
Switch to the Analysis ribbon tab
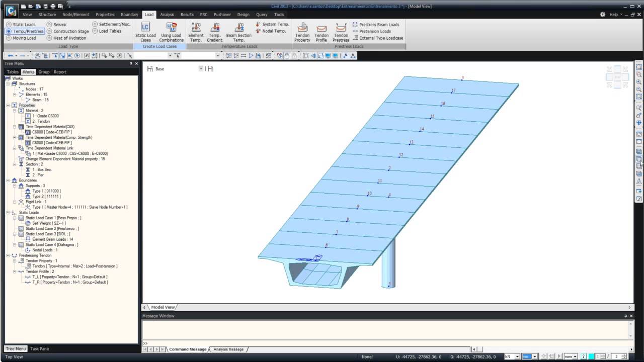[x=167, y=15]
